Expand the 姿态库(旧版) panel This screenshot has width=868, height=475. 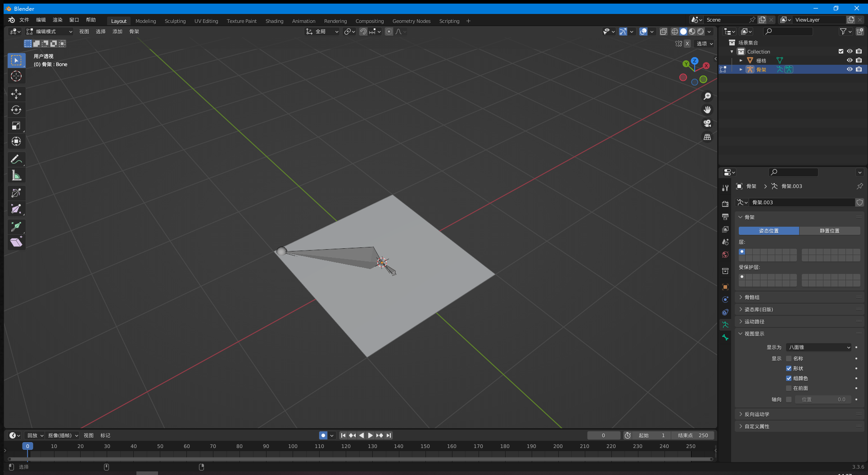[x=799, y=309]
